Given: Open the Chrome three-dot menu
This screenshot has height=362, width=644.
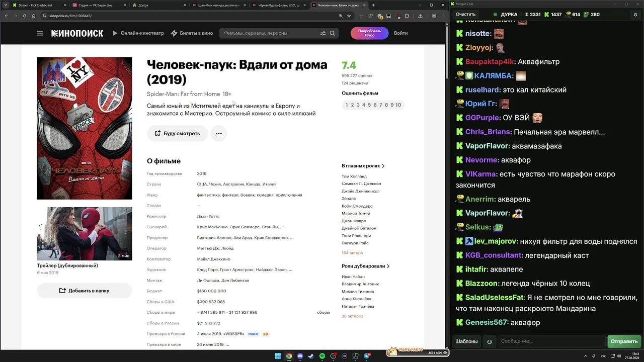Looking at the screenshot, I should 442,16.
